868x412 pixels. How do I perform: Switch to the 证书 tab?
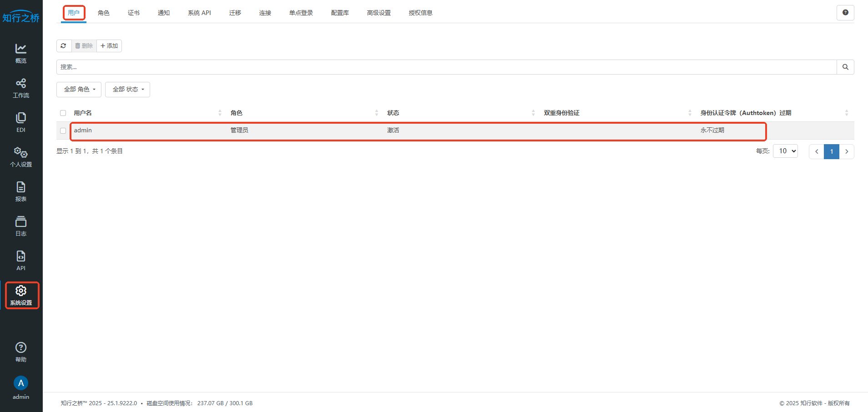pos(134,13)
